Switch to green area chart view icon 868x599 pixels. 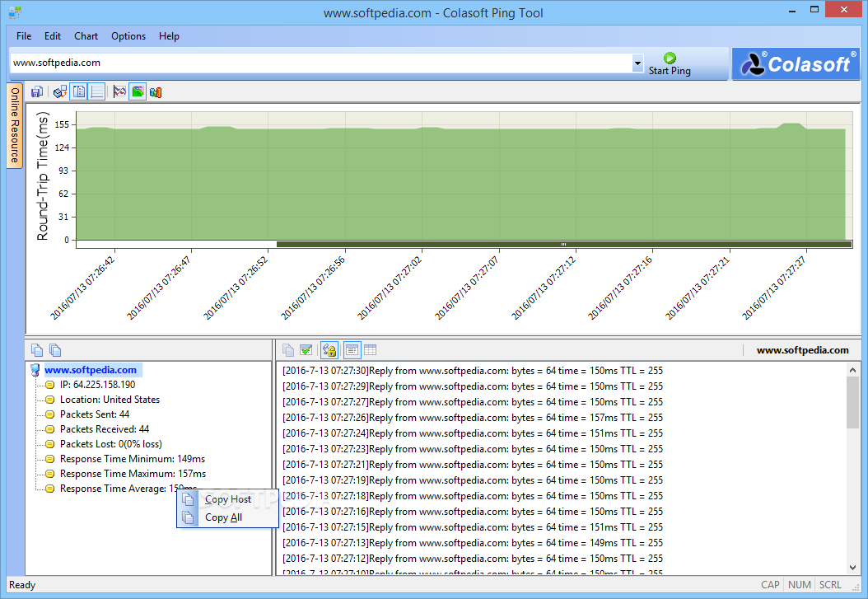(138, 92)
